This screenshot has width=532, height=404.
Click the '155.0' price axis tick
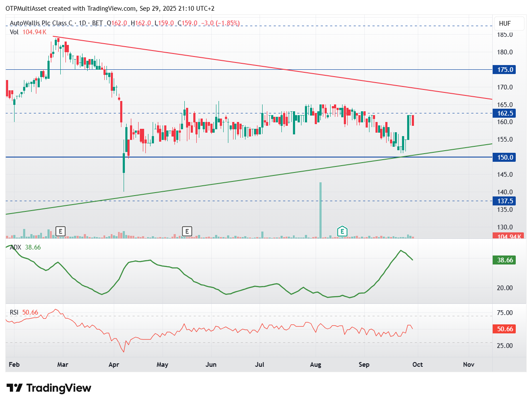pyautogui.click(x=505, y=140)
